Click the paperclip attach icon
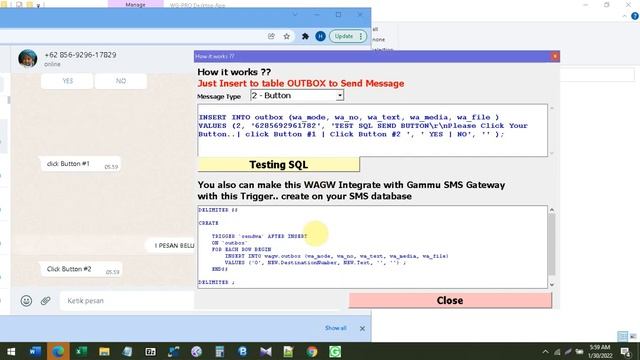Viewport: 640px width, 360px height. [45, 301]
